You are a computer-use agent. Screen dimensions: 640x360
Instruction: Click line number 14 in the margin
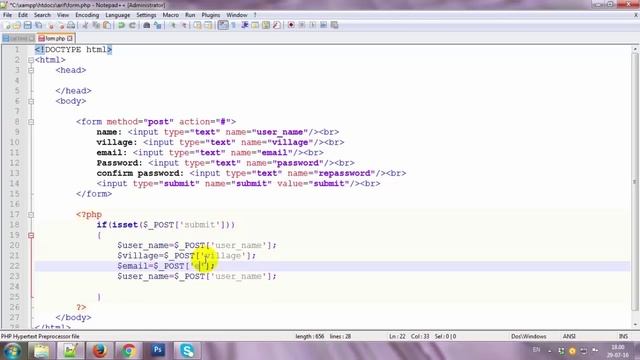point(14,183)
